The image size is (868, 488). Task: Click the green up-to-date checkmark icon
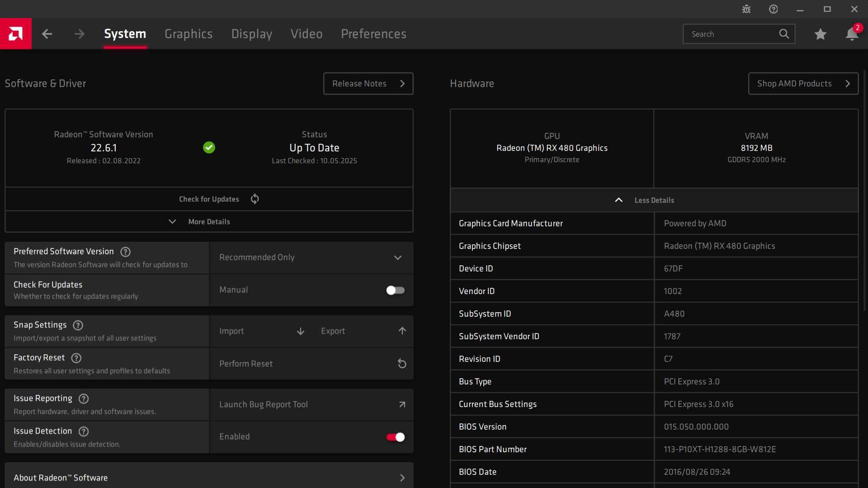coord(209,147)
